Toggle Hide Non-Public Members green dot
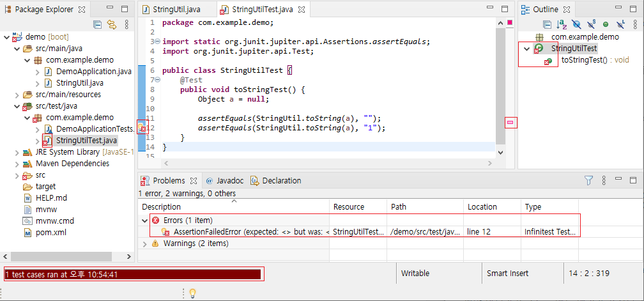This screenshot has width=644, height=301. coord(606,25)
